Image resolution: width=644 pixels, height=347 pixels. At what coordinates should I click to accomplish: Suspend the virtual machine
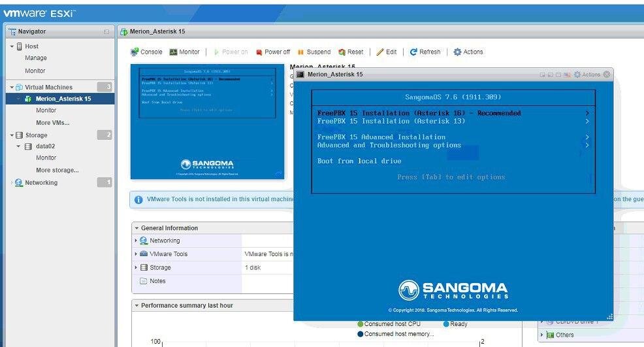314,52
